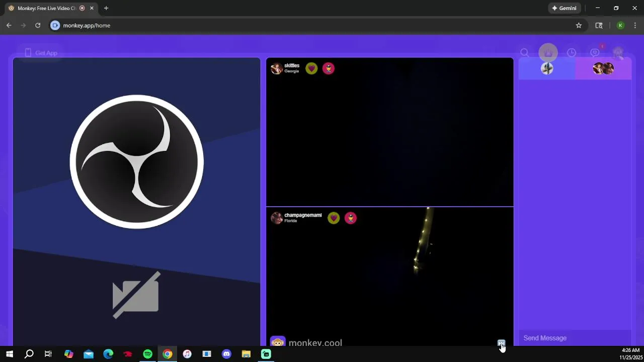This screenshot has height=362, width=644.
Task: Click the Send Message input field
Action: 575,338
